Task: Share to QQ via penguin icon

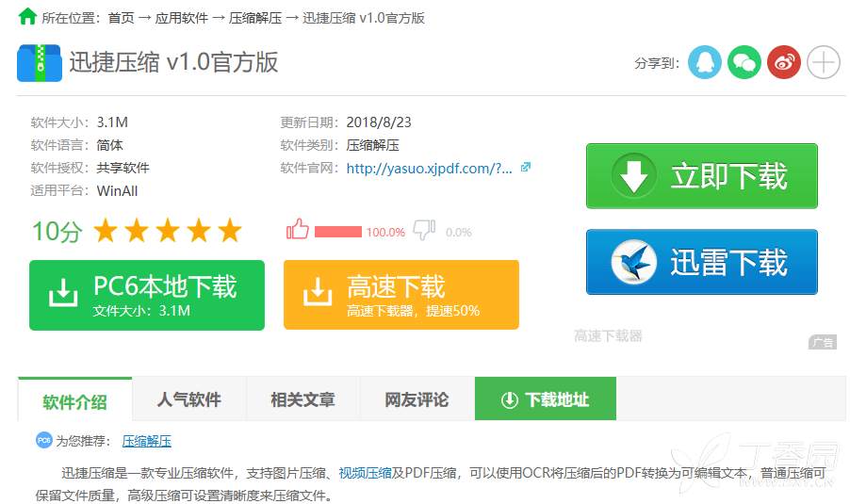Action: click(704, 62)
